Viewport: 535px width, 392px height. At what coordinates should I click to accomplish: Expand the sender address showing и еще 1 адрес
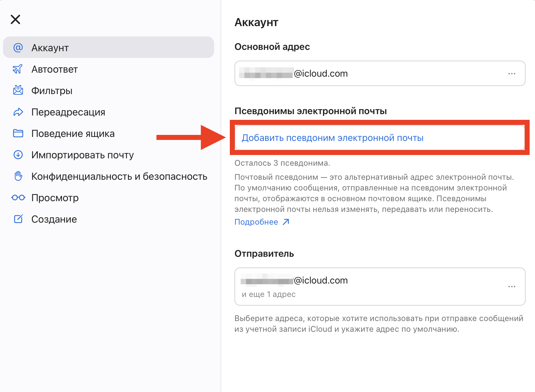tap(268, 294)
